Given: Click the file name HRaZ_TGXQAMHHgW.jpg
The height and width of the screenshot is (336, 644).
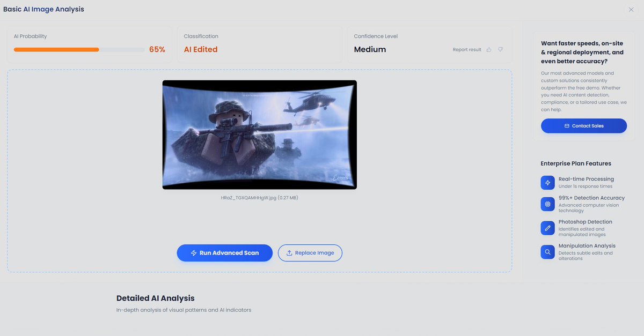Looking at the screenshot, I should (x=259, y=198).
